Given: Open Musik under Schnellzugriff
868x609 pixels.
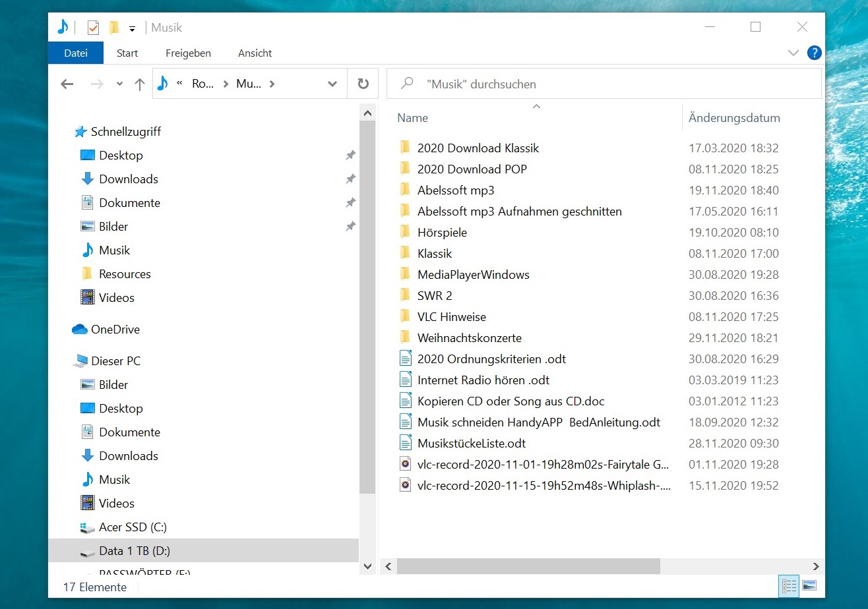Looking at the screenshot, I should click(114, 250).
